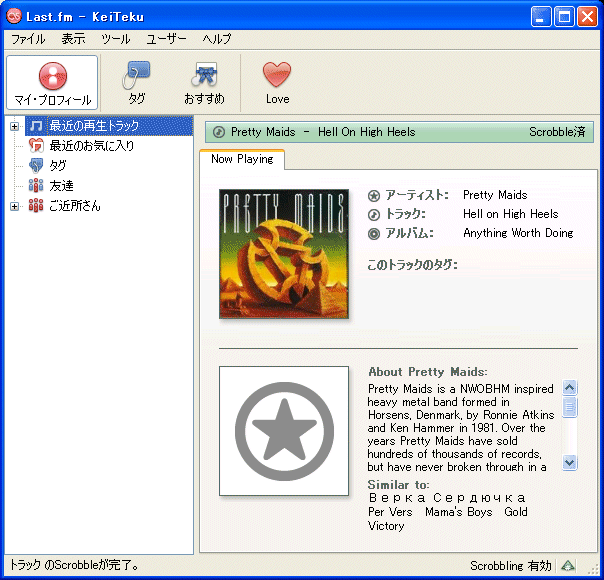604x580 pixels.
Task: Open マイ・プロフィール profile button
Action: click(52, 82)
